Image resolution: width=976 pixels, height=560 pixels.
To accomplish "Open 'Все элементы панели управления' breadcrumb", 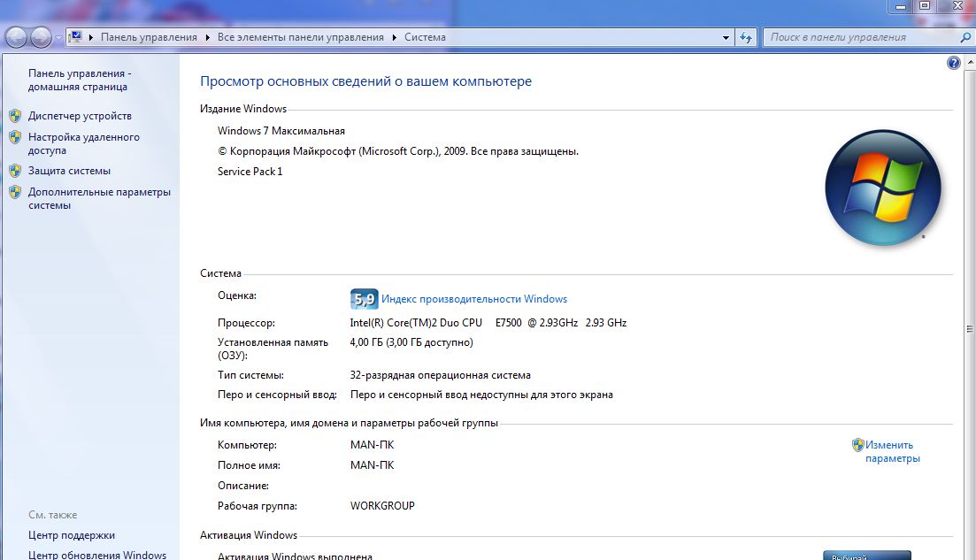I will (301, 37).
